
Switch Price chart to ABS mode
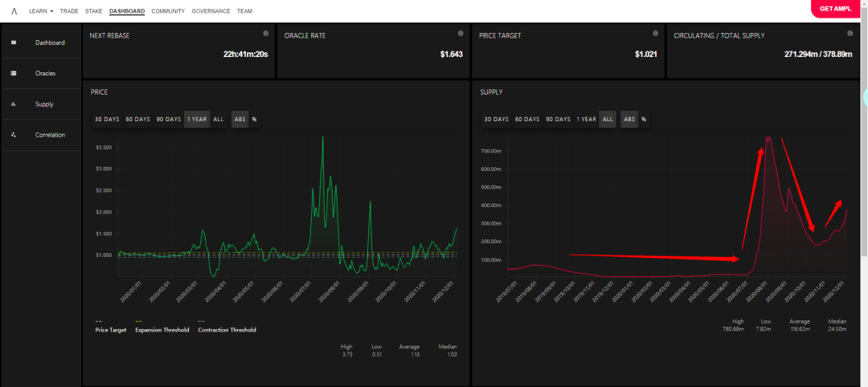coord(241,120)
